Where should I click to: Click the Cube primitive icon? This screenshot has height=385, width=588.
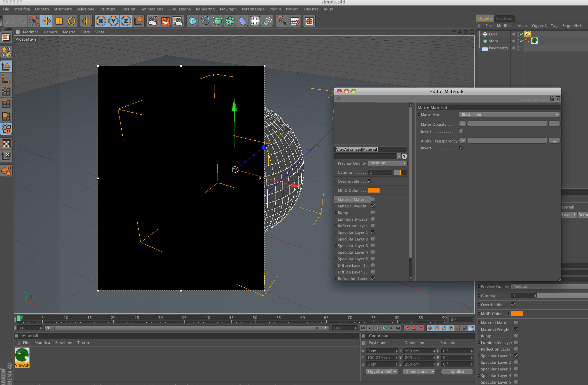click(x=193, y=21)
